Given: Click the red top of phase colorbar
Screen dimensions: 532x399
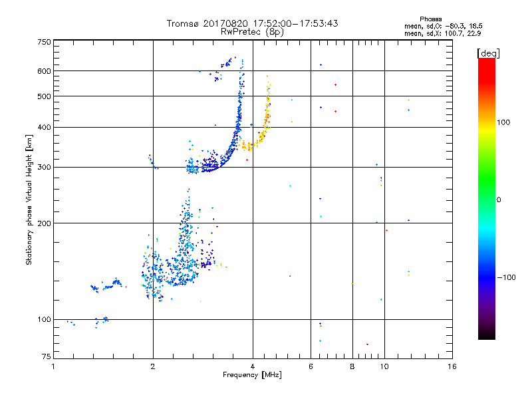Looking at the screenshot, I should (487, 68).
